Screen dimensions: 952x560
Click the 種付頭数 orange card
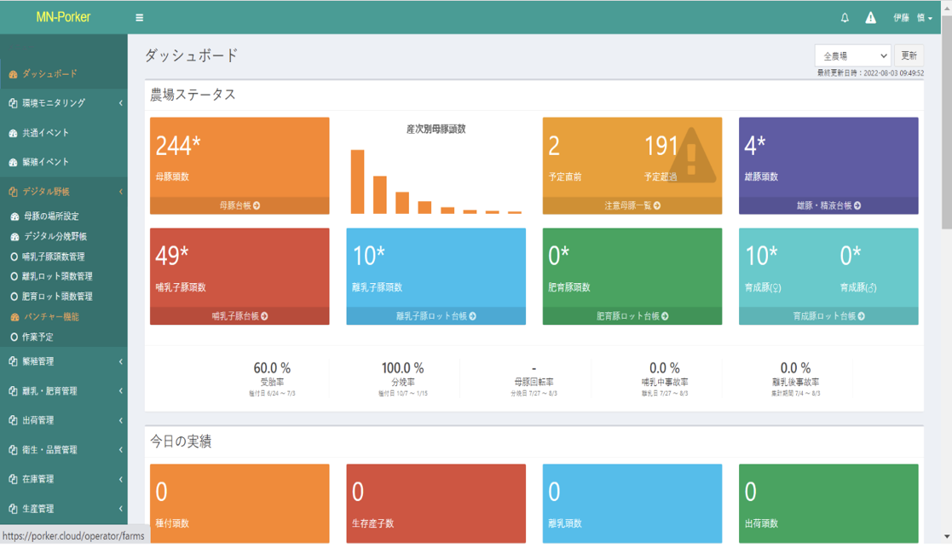pyautogui.click(x=239, y=504)
